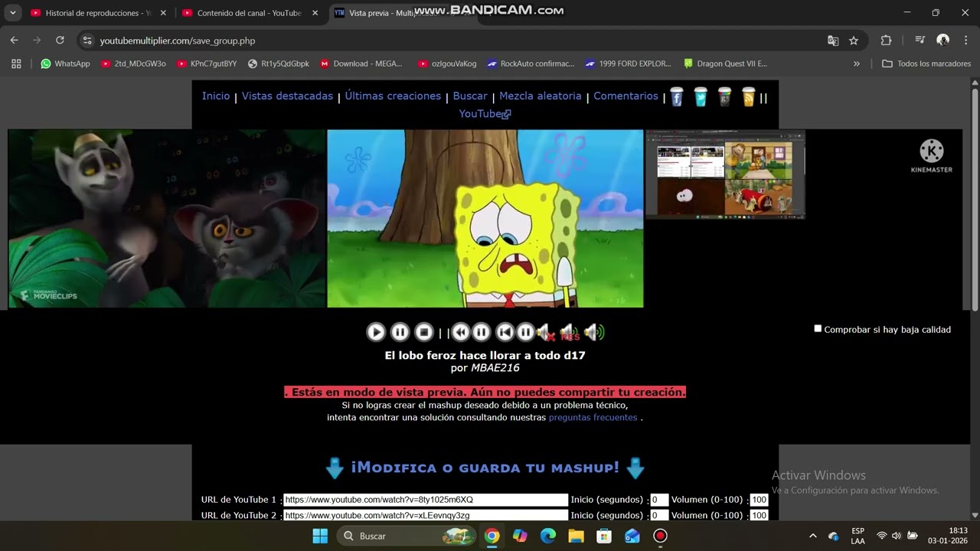
Task: Open the apps grid in bookmarks bar
Action: point(16,64)
